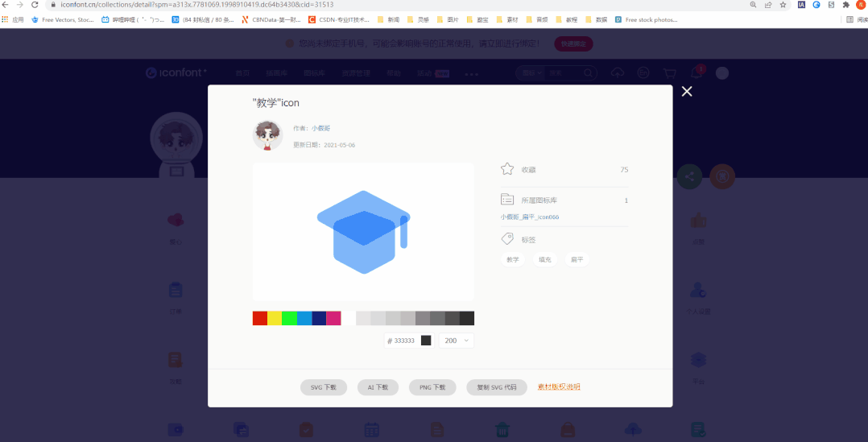868x442 pixels.
Task: Open 小假哲_扁平_icon066 library link
Action: [x=530, y=217]
